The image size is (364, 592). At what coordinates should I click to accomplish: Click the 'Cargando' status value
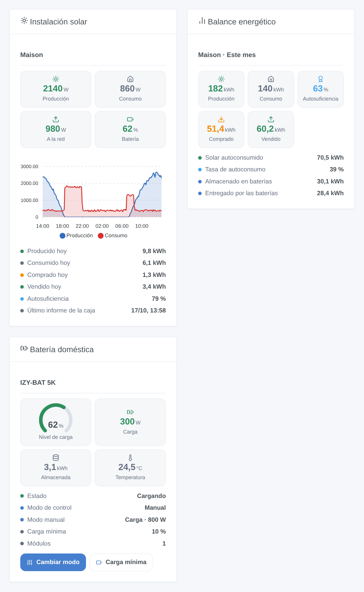coord(151,496)
